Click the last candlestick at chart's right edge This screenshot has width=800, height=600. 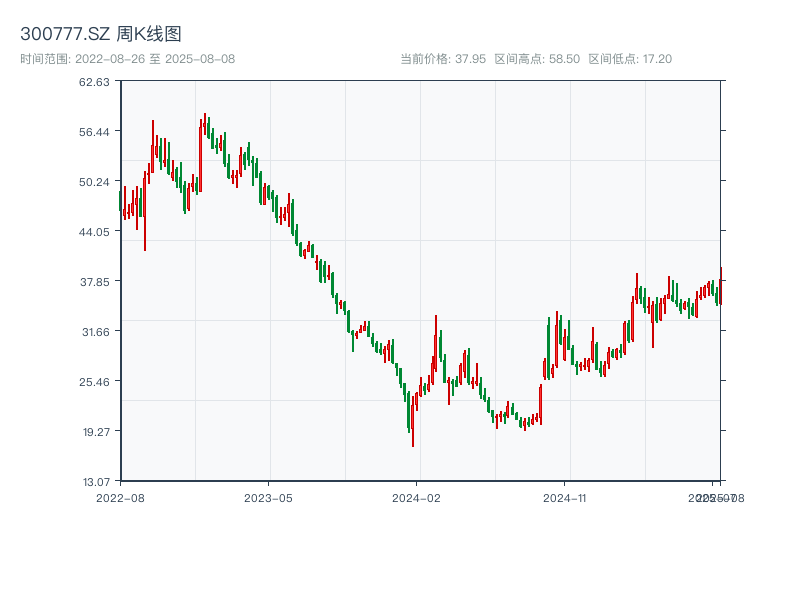pyautogui.click(x=720, y=285)
